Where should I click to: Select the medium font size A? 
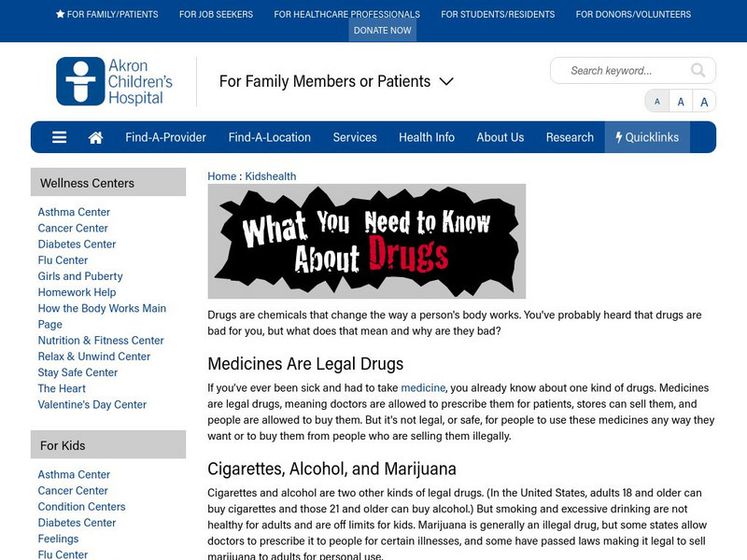coord(681,102)
